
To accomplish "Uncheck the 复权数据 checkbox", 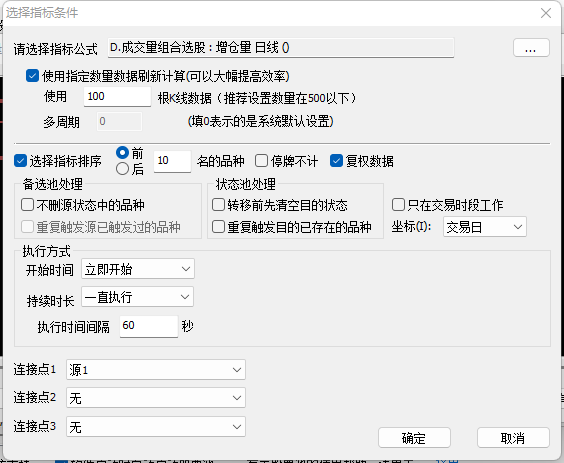I will point(336,161).
